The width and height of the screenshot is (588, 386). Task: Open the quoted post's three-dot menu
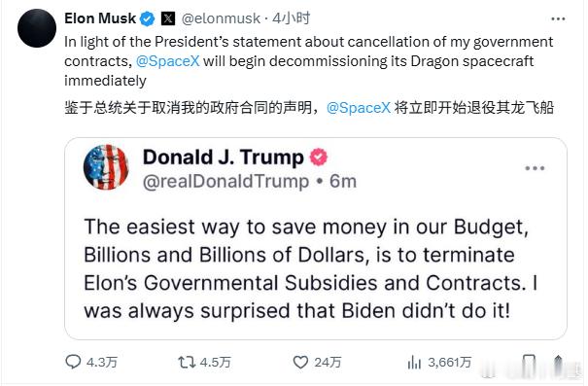coord(535,168)
